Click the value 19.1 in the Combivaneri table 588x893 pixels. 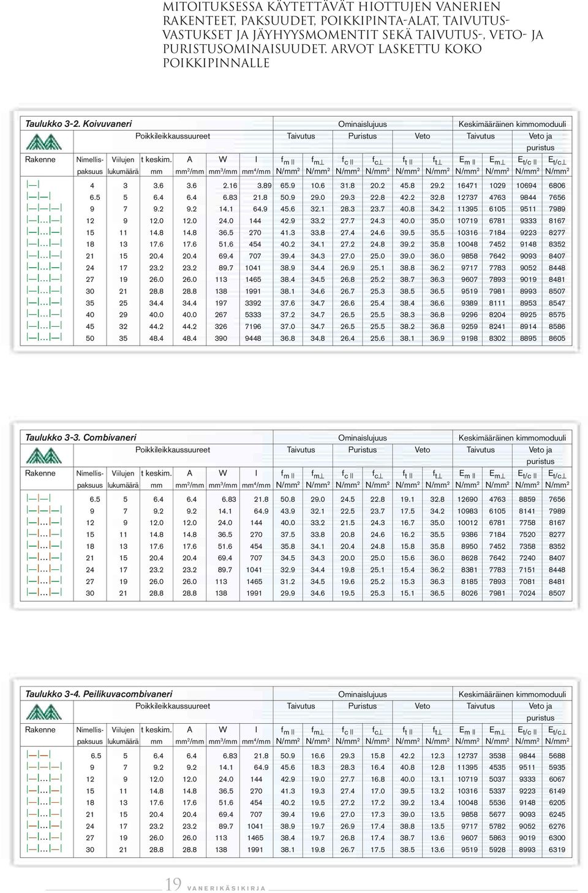tap(407, 499)
